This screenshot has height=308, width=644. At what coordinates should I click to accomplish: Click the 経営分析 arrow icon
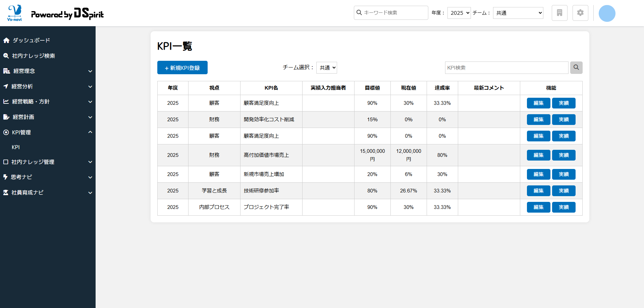6,86
